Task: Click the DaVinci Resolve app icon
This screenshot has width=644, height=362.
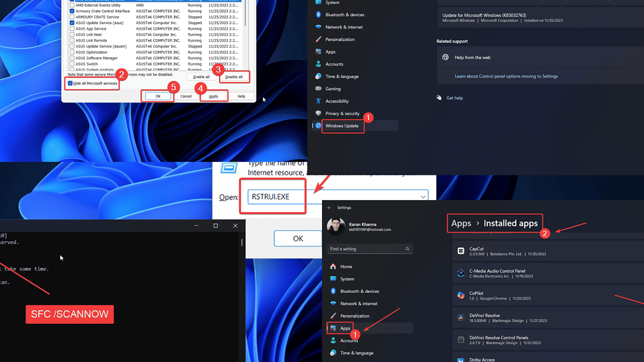Action: pos(460,318)
